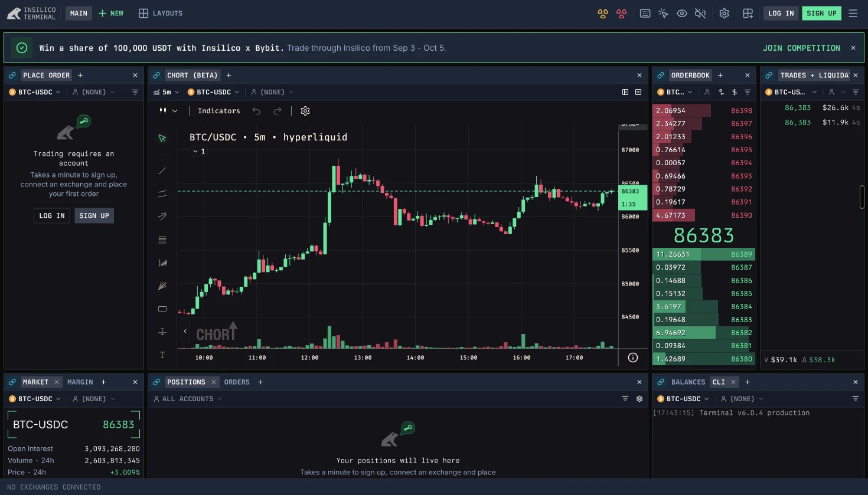Expand ALL ACCOUNTS dropdown in Positions

[x=188, y=399]
